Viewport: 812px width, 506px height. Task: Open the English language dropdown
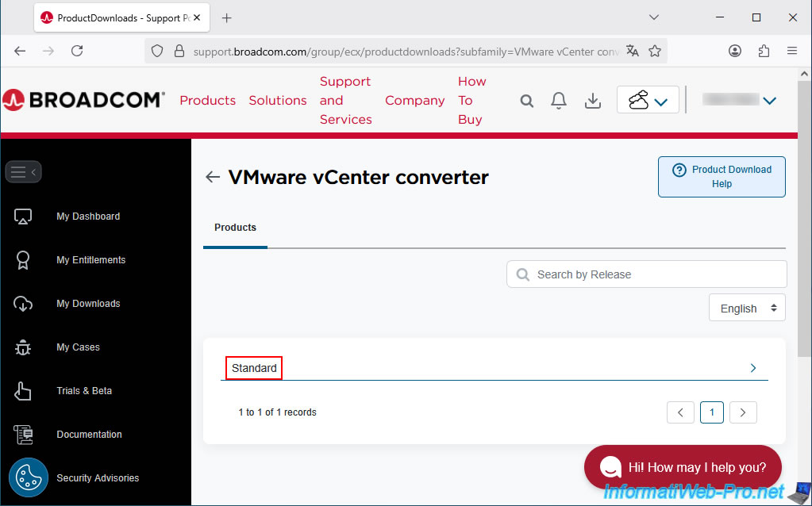747,309
